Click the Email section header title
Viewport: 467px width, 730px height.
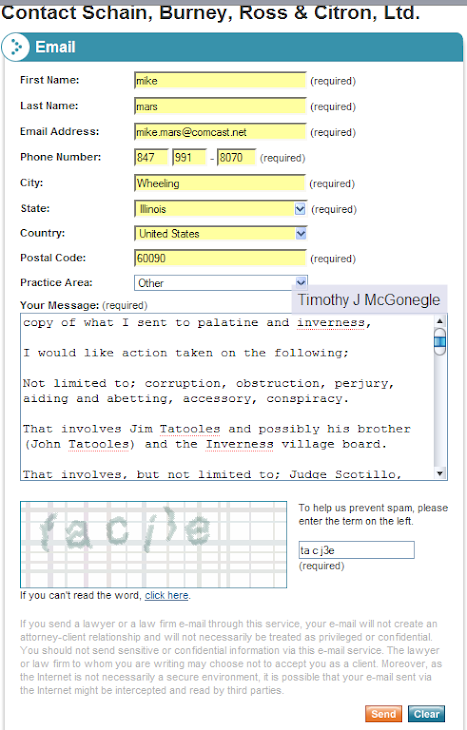coord(55,47)
